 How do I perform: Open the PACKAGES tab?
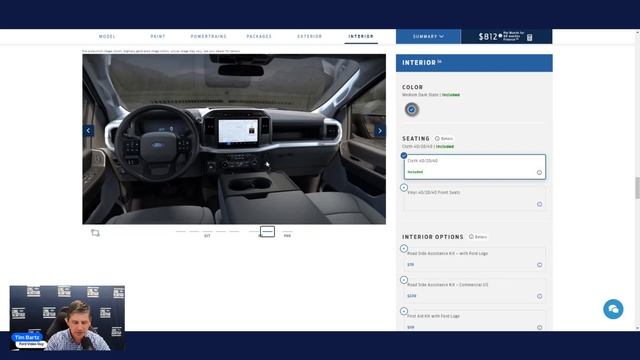[259, 36]
